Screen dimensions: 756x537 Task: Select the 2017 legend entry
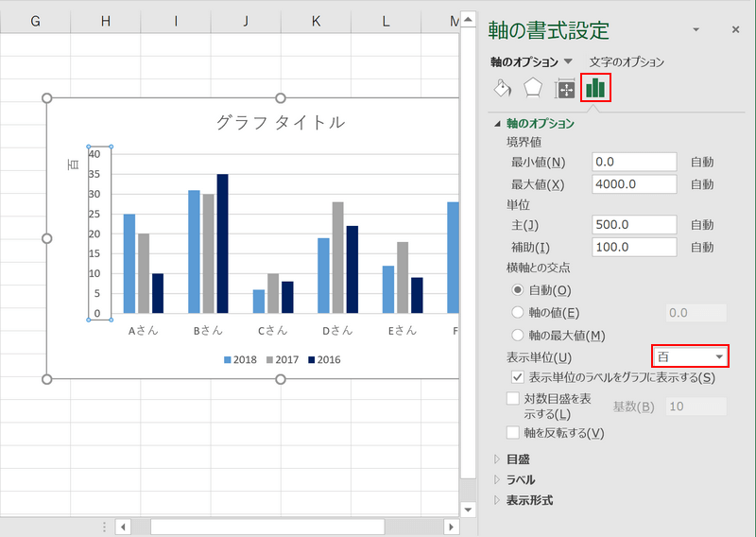(283, 360)
